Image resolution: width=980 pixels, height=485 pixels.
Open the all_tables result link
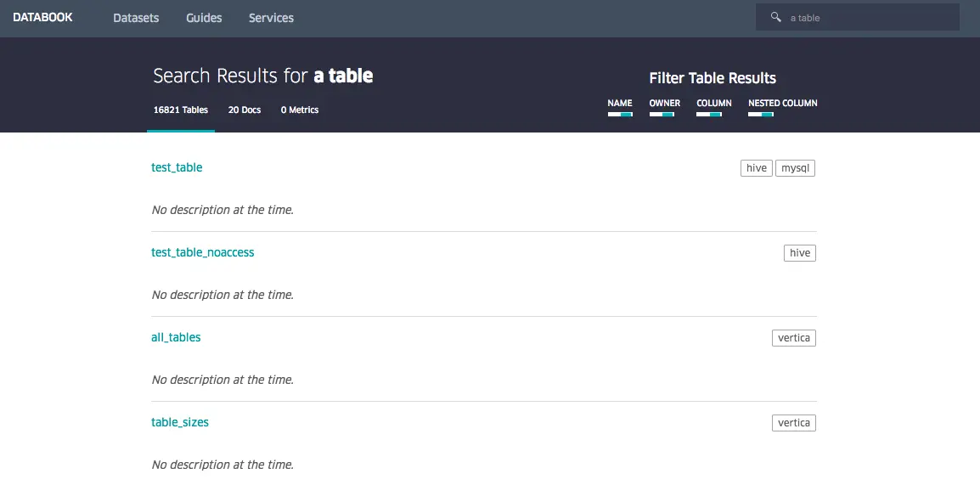176,337
